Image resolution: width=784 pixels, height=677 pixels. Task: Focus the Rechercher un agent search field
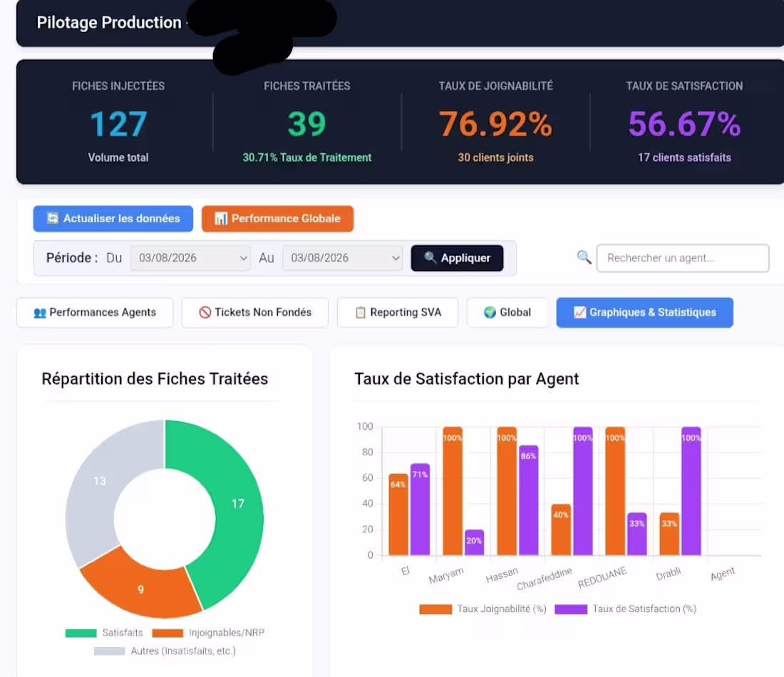point(683,258)
